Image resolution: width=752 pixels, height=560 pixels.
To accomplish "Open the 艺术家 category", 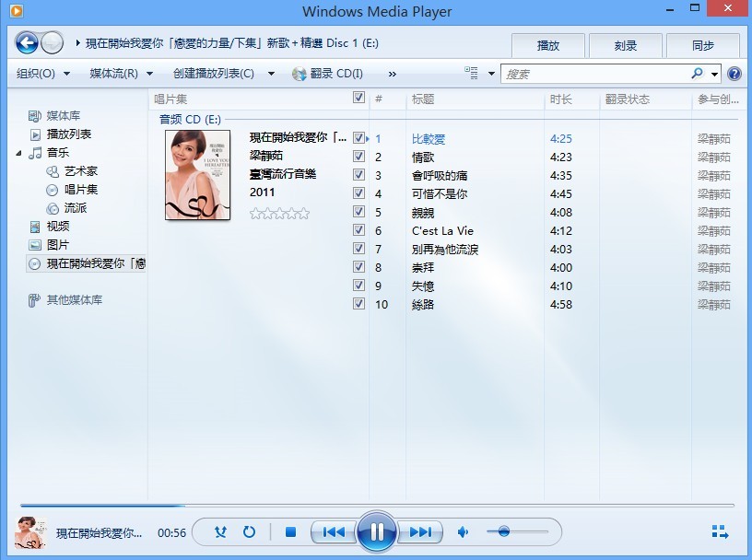I will click(80, 171).
